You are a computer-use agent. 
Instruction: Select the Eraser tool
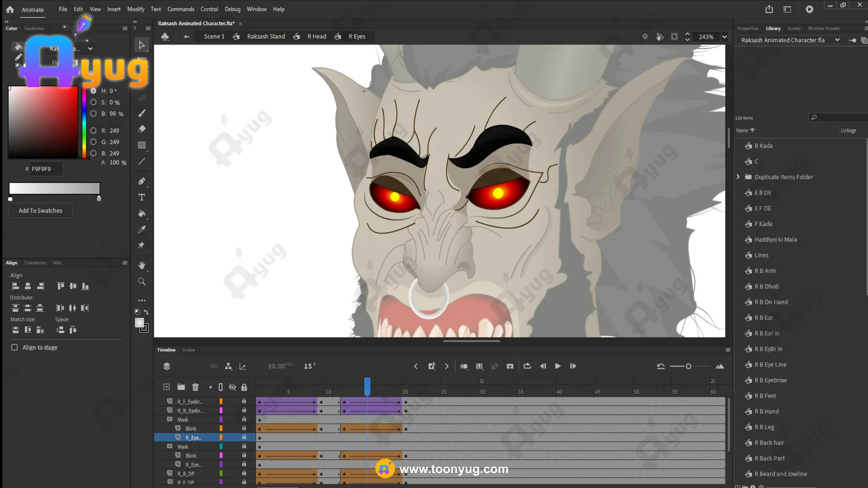(142, 129)
